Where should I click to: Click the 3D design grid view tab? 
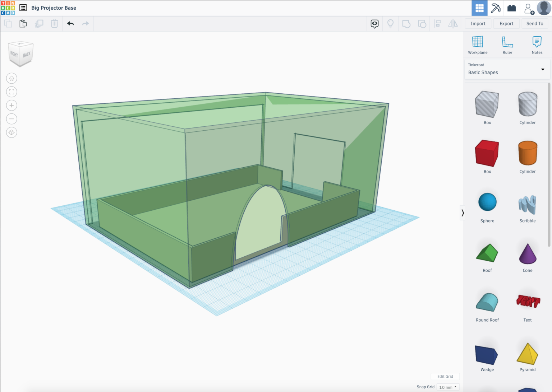coord(479,8)
